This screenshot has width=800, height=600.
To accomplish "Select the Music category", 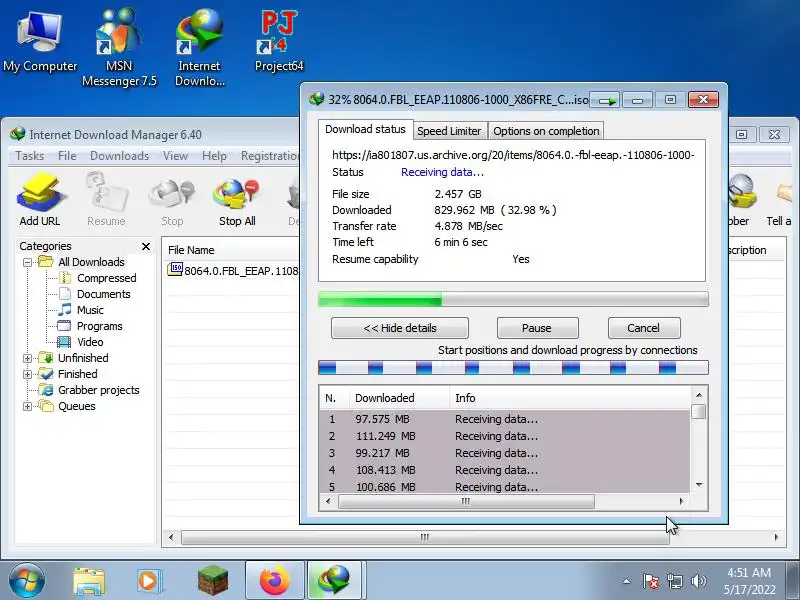I will [90, 310].
